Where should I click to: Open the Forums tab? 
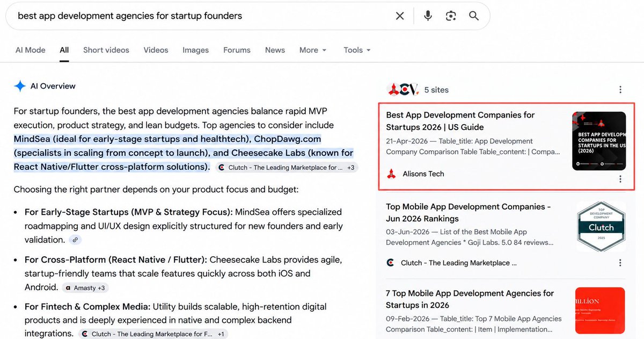tap(237, 50)
